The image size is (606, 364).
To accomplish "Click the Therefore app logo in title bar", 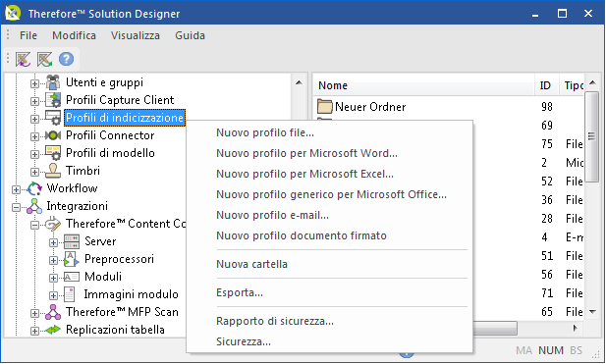I will click(13, 13).
